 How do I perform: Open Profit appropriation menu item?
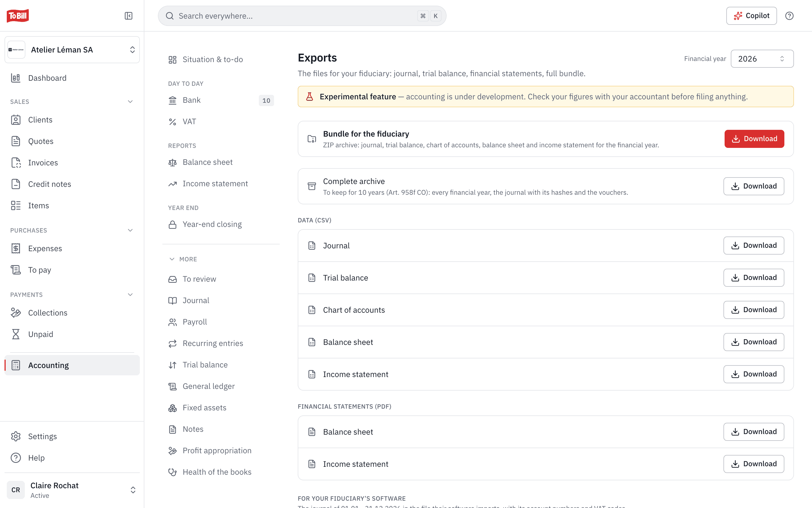(221, 450)
